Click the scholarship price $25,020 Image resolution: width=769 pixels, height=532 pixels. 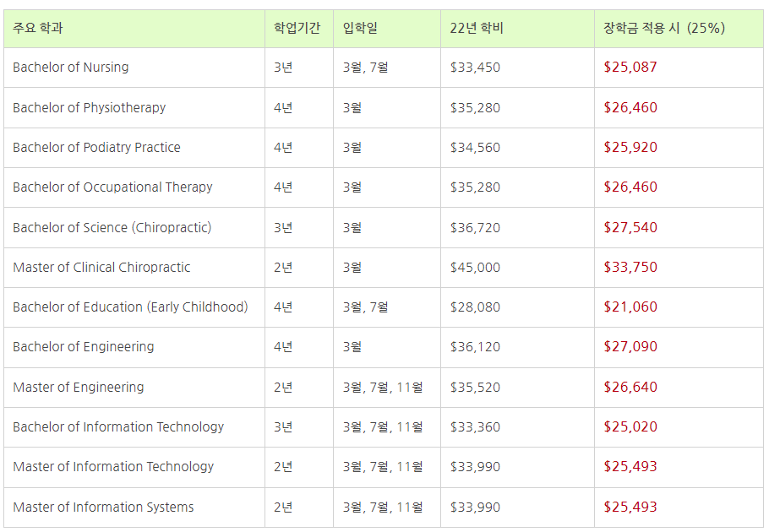(630, 426)
